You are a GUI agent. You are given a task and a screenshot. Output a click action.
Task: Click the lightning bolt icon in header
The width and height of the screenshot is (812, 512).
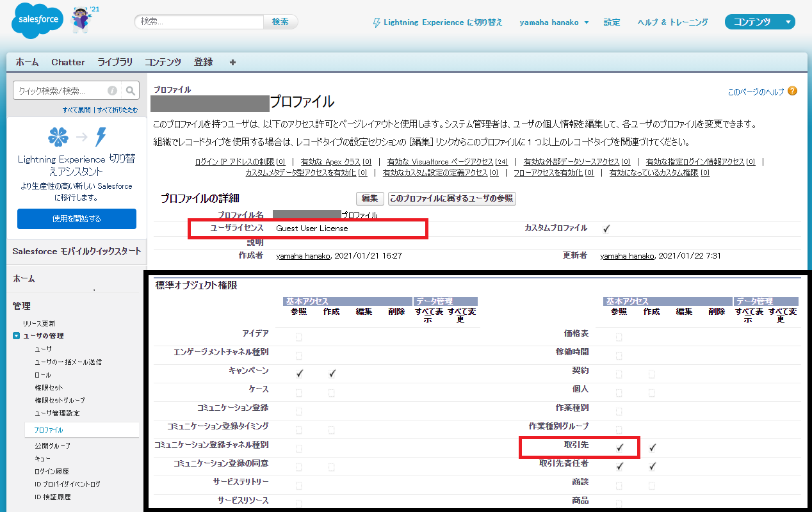pos(377,22)
